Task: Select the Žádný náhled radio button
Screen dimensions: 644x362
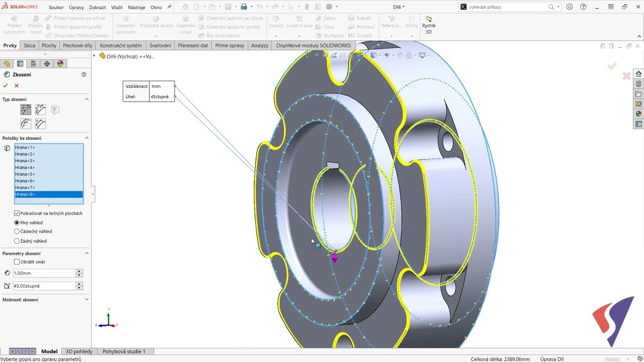Action: click(x=17, y=241)
